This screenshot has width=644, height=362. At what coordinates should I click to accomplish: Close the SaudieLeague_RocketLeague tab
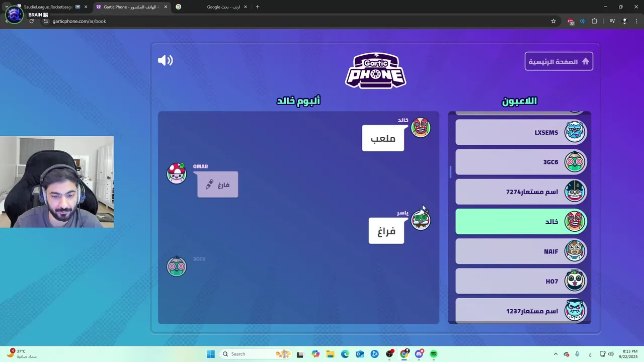86,7
